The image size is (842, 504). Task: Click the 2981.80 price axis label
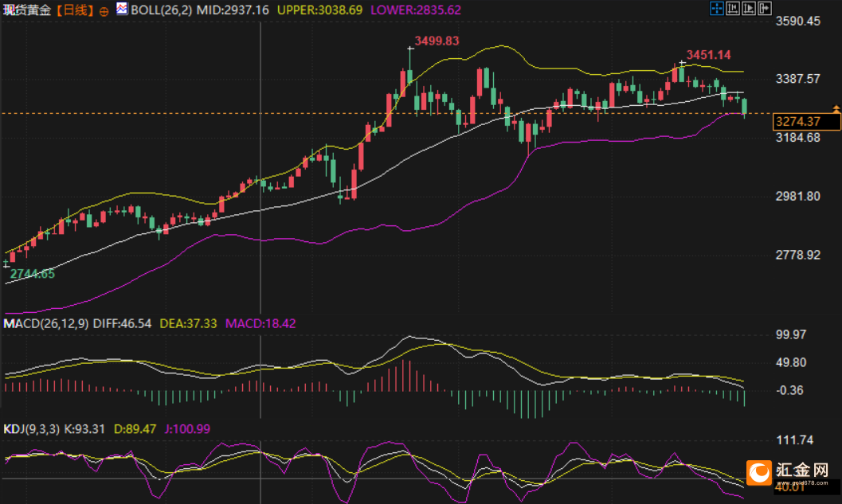[798, 197]
